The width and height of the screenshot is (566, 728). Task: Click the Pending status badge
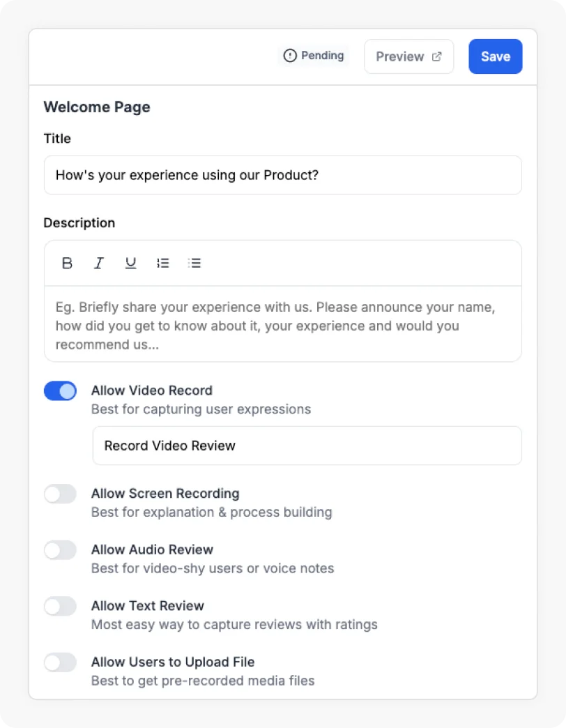[314, 56]
